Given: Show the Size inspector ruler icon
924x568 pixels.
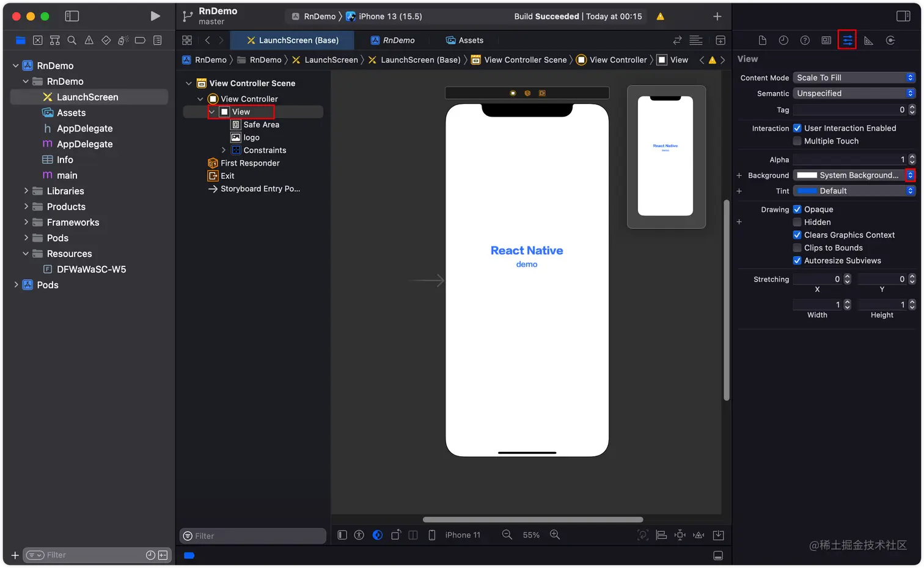Looking at the screenshot, I should coord(868,40).
